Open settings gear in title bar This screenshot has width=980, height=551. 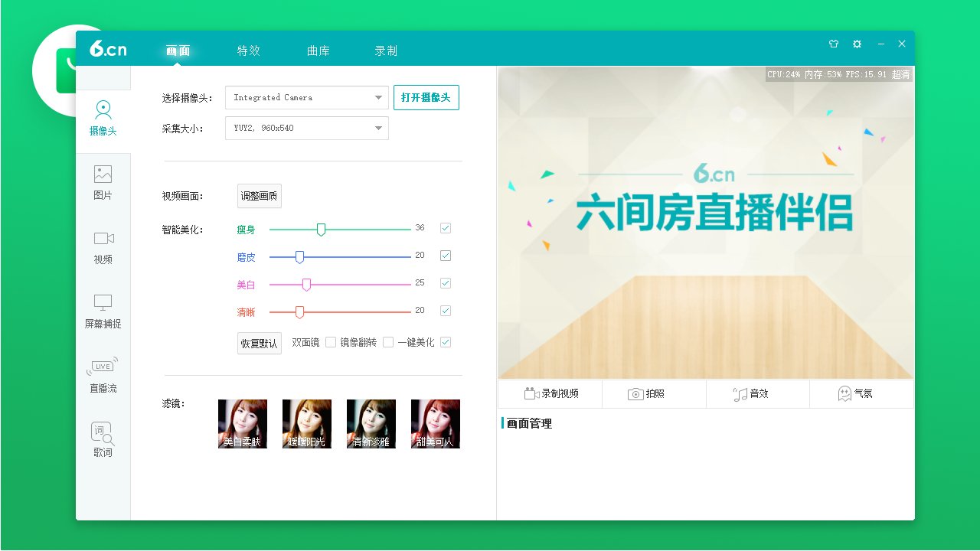857,44
